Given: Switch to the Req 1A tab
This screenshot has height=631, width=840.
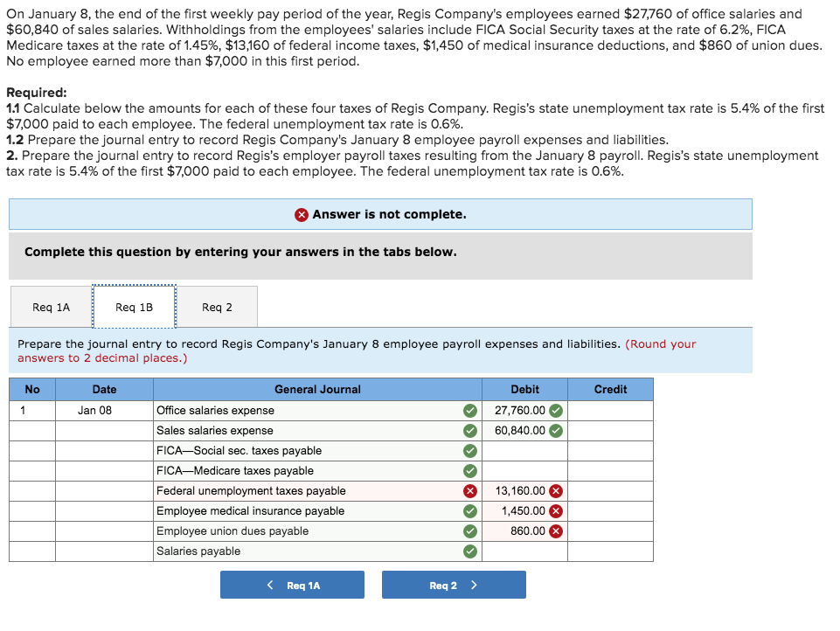Looking at the screenshot, I should click(x=49, y=307).
